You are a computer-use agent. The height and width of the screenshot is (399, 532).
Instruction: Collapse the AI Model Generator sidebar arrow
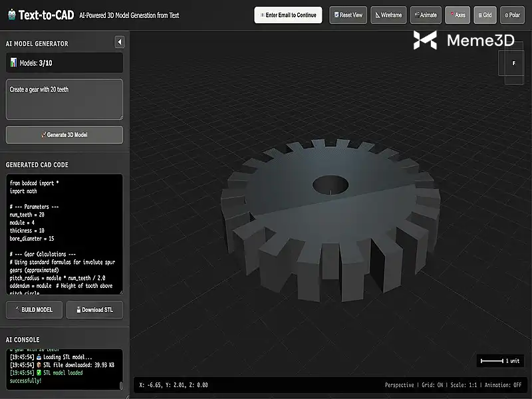click(x=120, y=42)
